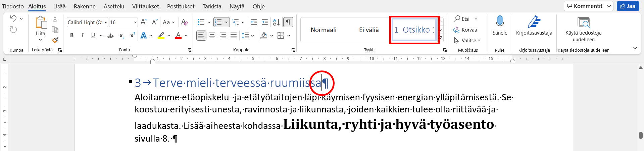Decrease font size with smaller A

[x=154, y=22]
